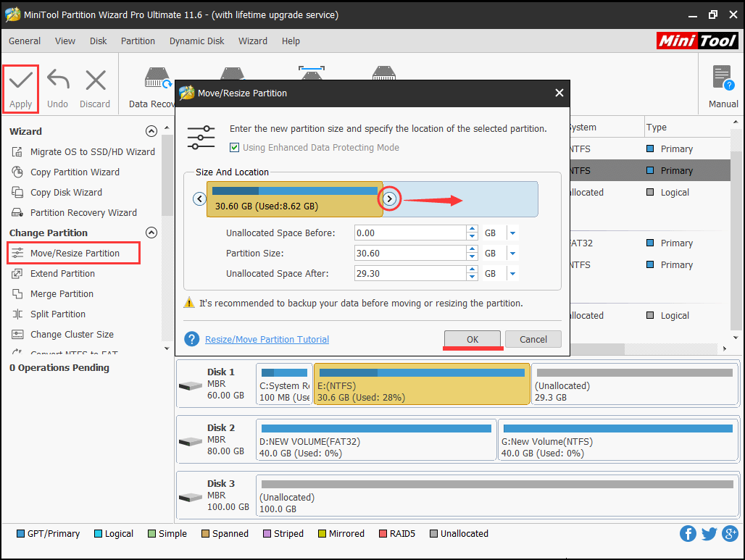Click Extend Partition sidebar icon

pyautogui.click(x=17, y=274)
